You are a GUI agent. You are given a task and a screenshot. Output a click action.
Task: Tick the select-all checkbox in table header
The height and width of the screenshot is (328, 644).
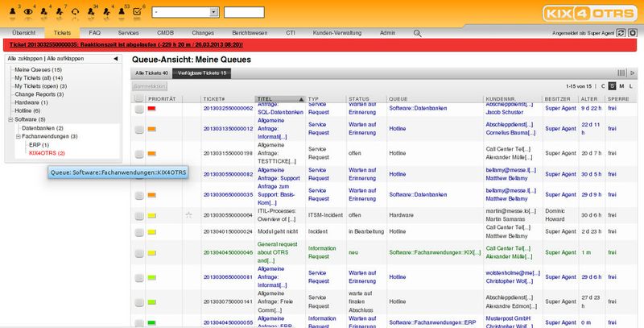click(138, 98)
